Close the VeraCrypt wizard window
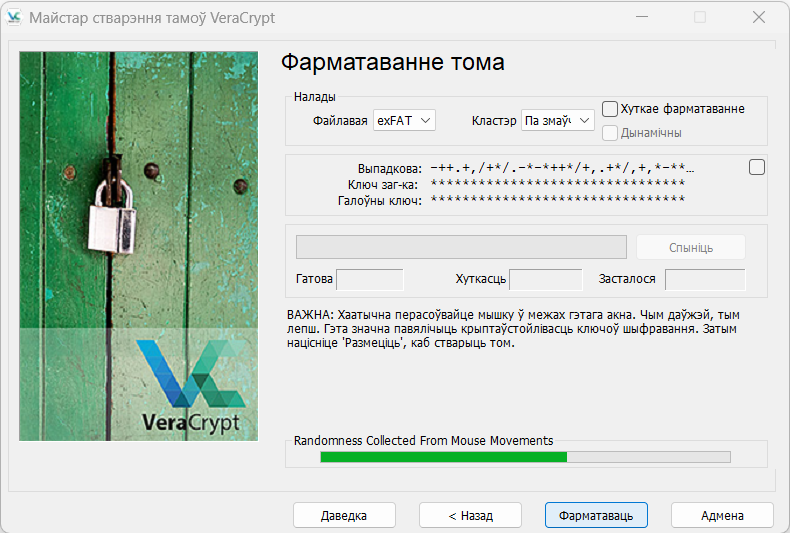 click(x=759, y=17)
